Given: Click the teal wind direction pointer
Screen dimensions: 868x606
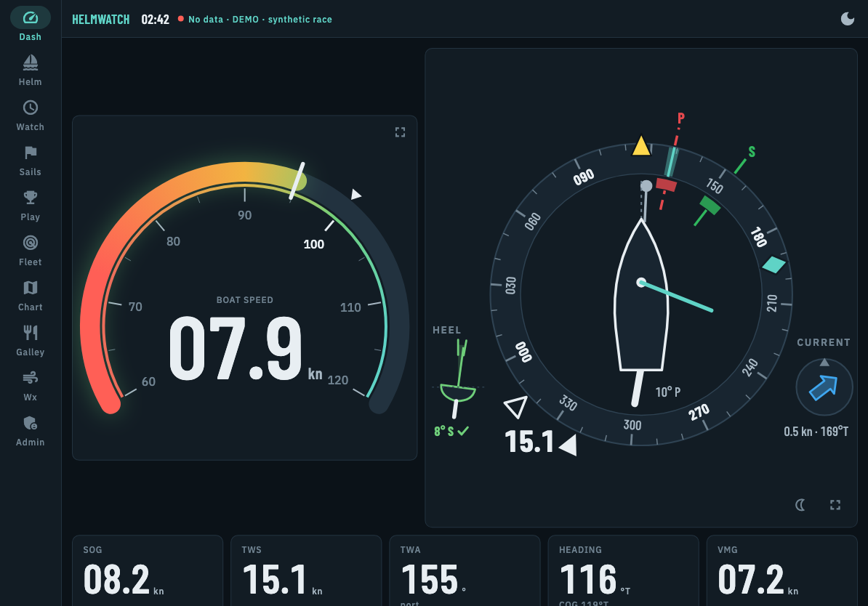Looking at the screenshot, I should point(677,296).
